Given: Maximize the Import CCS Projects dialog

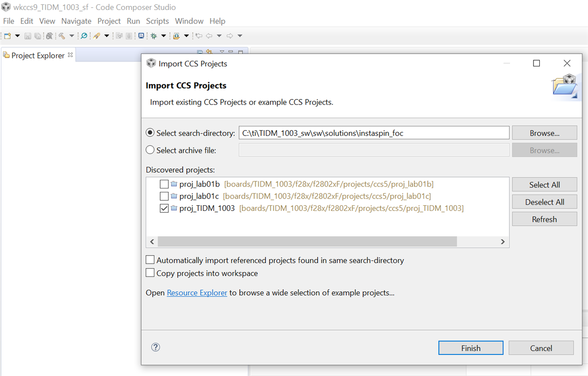Looking at the screenshot, I should tap(536, 63).
